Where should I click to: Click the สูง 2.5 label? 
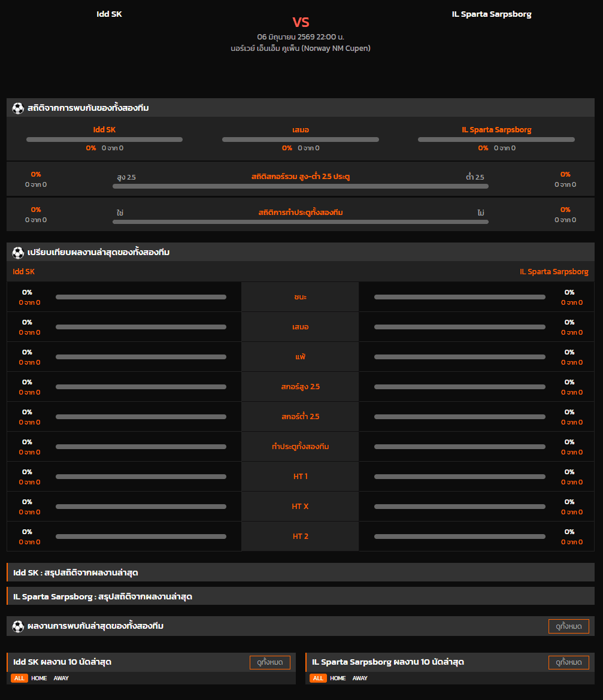[x=126, y=177]
